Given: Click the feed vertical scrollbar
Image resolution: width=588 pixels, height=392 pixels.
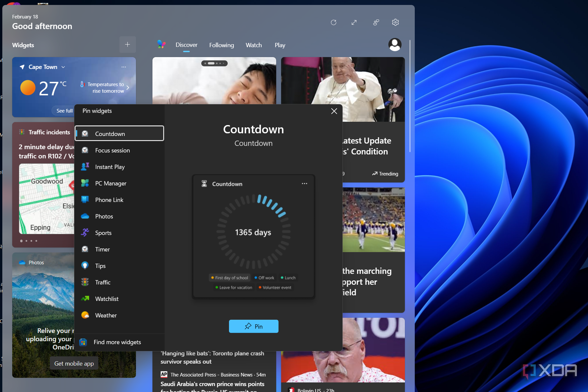Looking at the screenshot, I should click(x=410, y=96).
